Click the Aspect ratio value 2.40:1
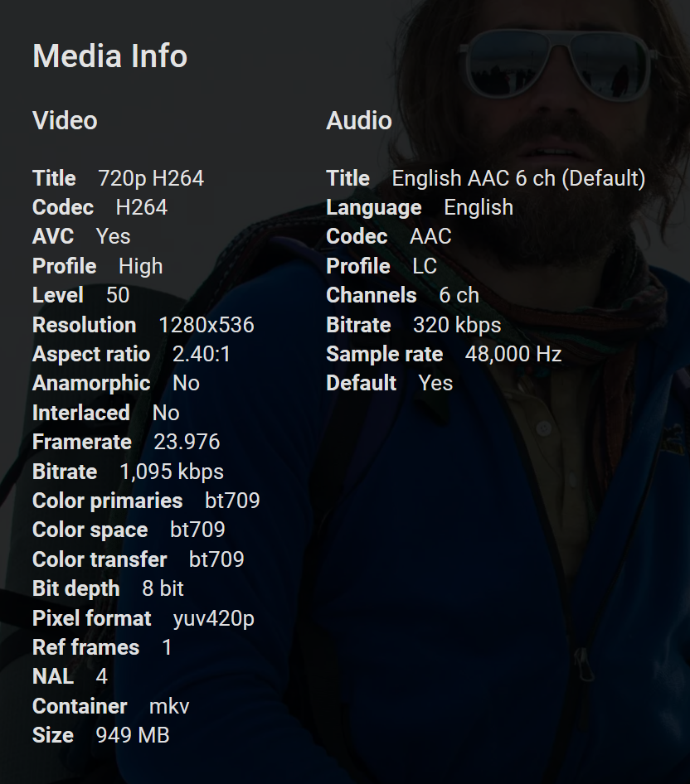 (202, 354)
